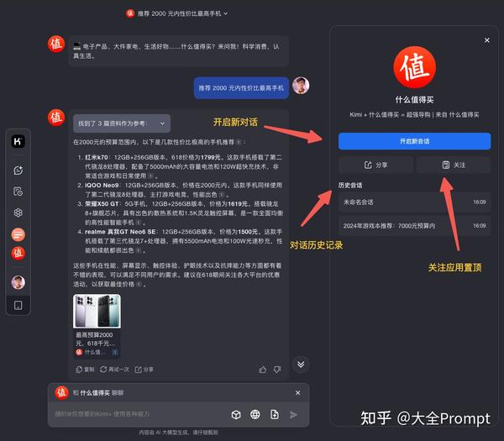Open the Kimi+ cube icon in input bar
504x441 pixels.
[236, 415]
